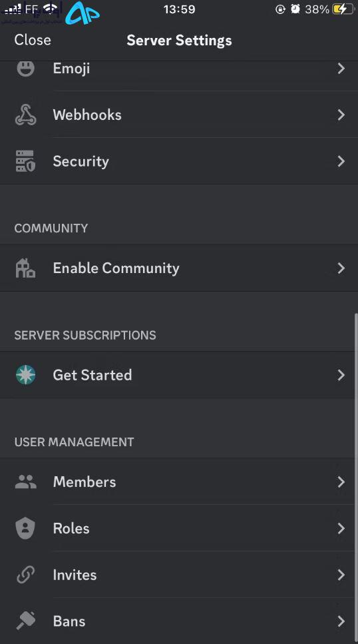
Task: Expand Emoji settings using its chevron
Action: 341,68
